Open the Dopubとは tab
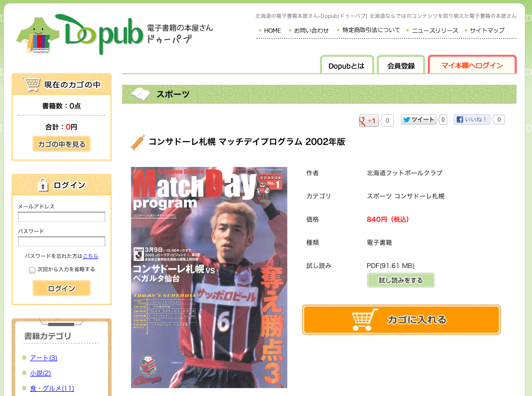This screenshot has width=532, height=396. pos(346,65)
